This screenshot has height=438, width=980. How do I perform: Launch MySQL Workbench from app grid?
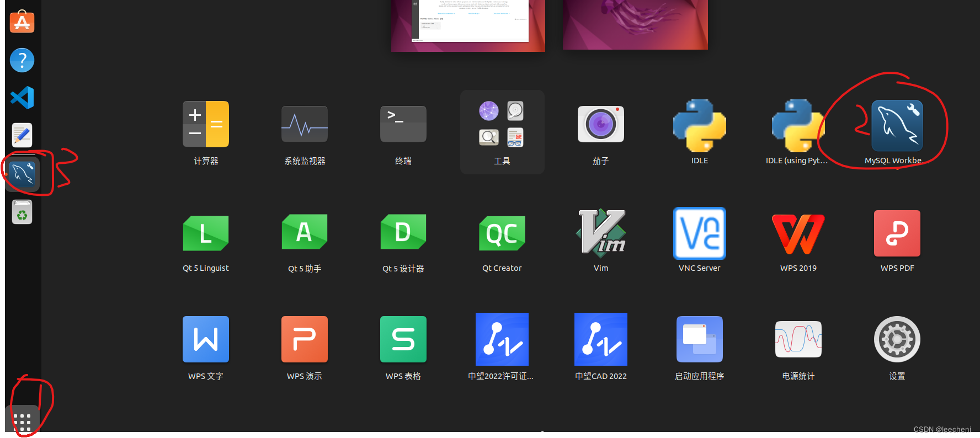[x=897, y=126]
